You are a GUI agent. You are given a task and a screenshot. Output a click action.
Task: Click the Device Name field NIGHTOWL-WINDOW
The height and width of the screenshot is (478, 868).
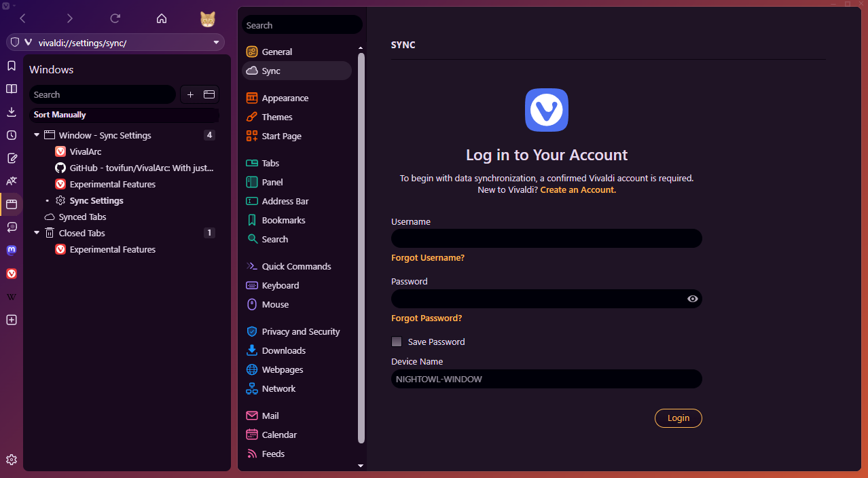coord(547,379)
